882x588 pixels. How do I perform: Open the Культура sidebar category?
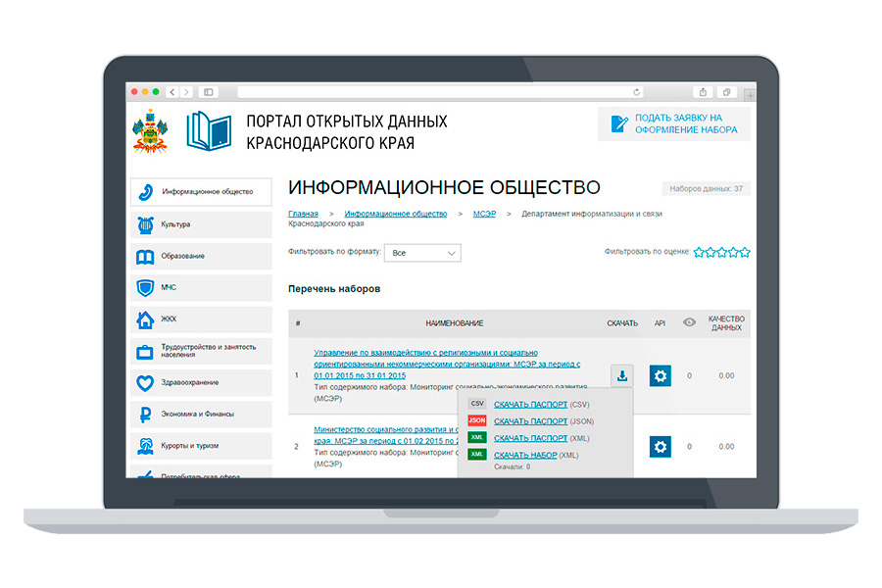point(201,224)
